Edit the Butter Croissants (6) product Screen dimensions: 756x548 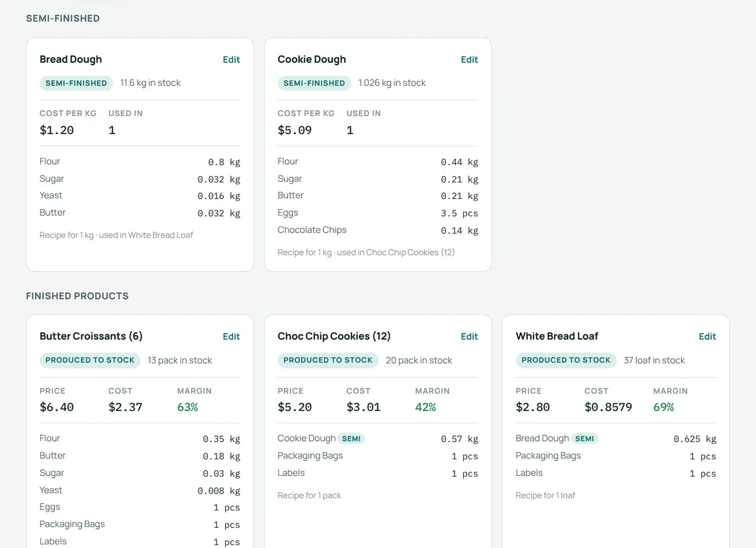[232, 337]
